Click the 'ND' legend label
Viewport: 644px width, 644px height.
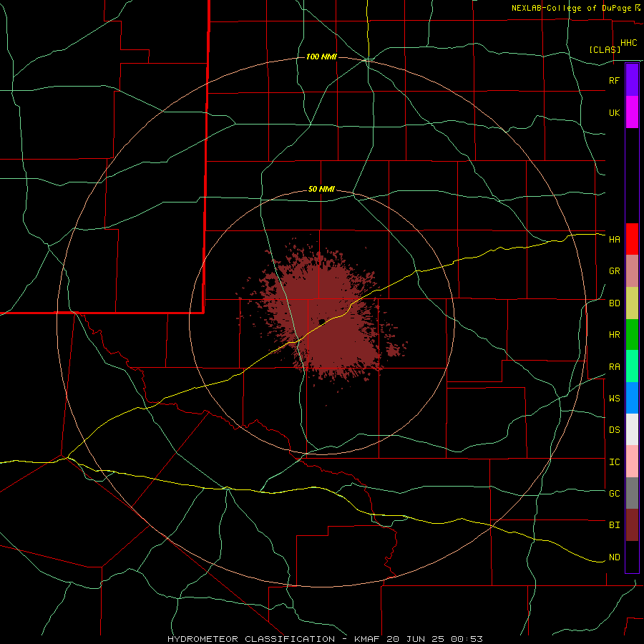pyautogui.click(x=615, y=557)
